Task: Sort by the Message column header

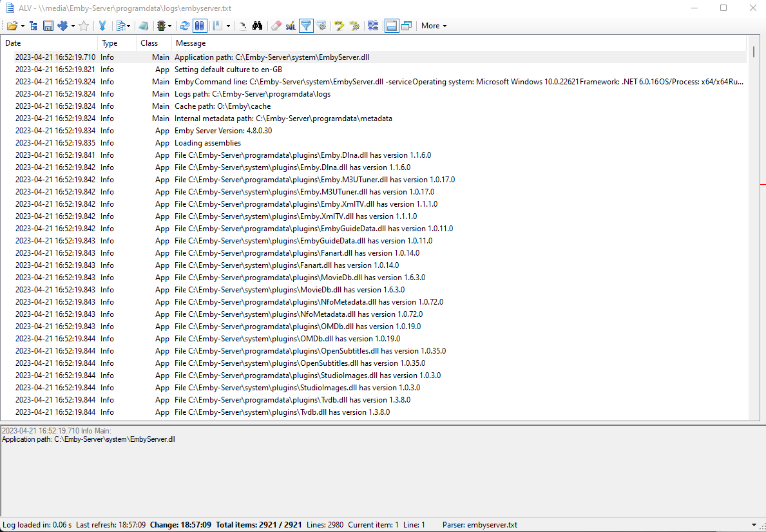Action: click(459, 43)
